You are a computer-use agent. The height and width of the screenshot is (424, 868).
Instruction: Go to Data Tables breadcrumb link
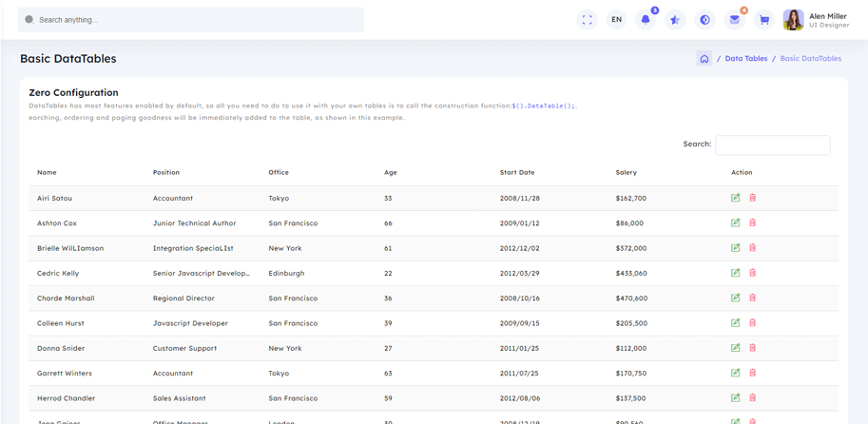(x=745, y=59)
